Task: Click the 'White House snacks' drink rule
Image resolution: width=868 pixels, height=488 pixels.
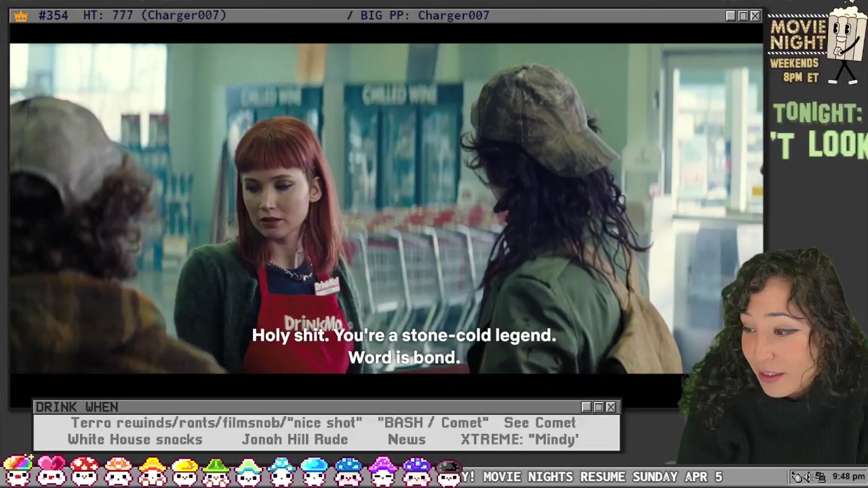Action: tap(135, 439)
